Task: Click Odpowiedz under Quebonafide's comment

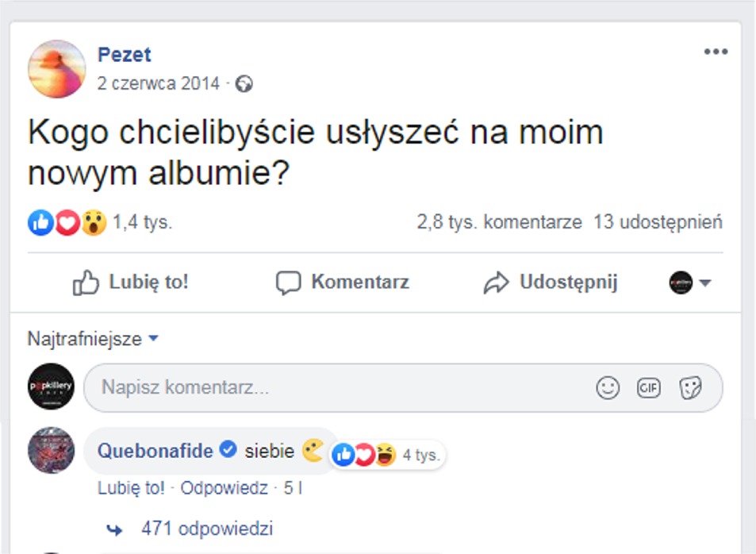Action: (x=224, y=488)
